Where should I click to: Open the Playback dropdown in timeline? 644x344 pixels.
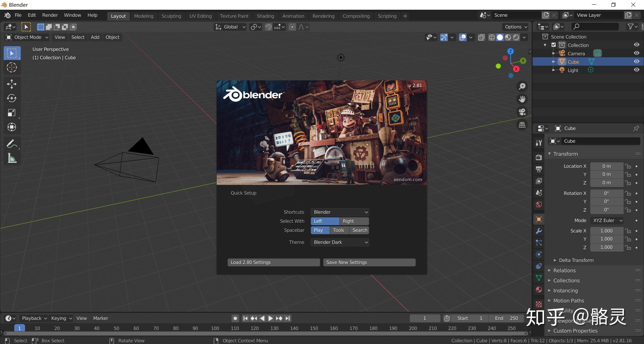pyautogui.click(x=34, y=318)
